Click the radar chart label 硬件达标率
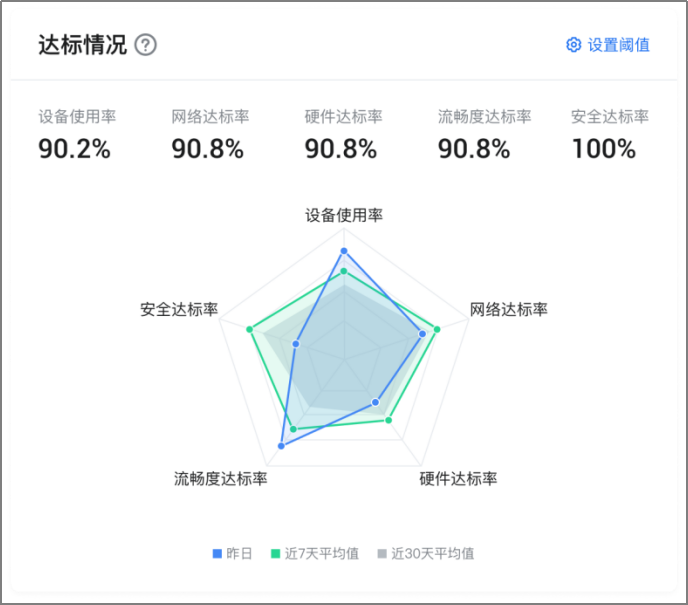This screenshot has height=605, width=688. [458, 478]
